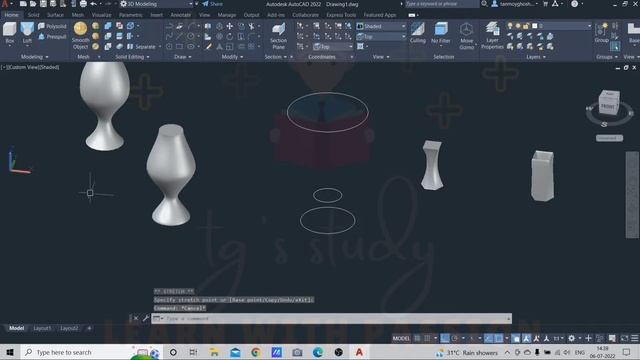This screenshot has width=640, height=360.
Task: Toggle polar tracking in status bar
Action: [x=454, y=338]
